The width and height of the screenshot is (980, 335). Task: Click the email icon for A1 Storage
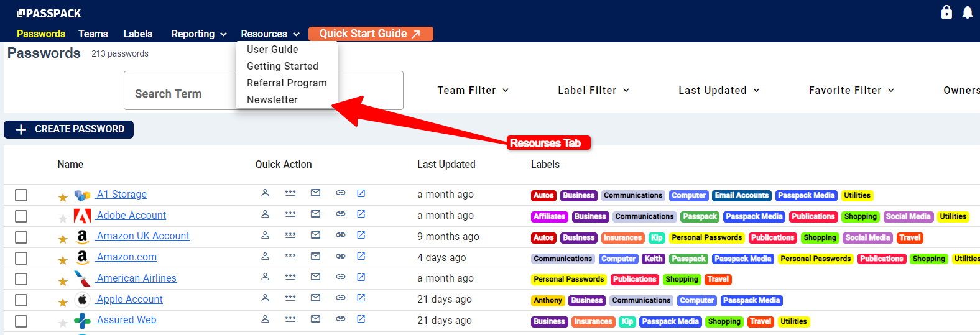point(315,193)
